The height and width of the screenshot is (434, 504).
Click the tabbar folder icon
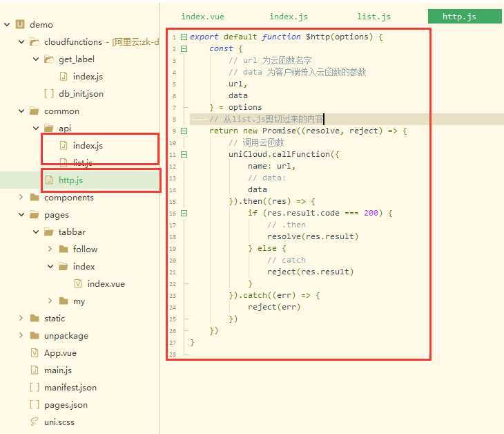click(x=48, y=232)
